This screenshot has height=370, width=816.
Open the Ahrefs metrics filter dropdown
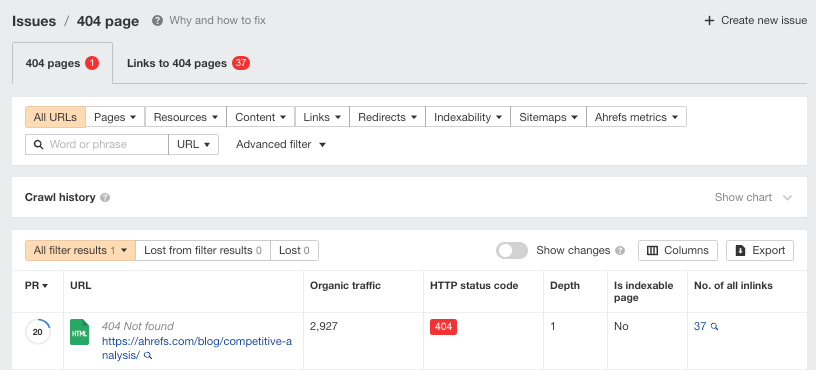point(636,117)
